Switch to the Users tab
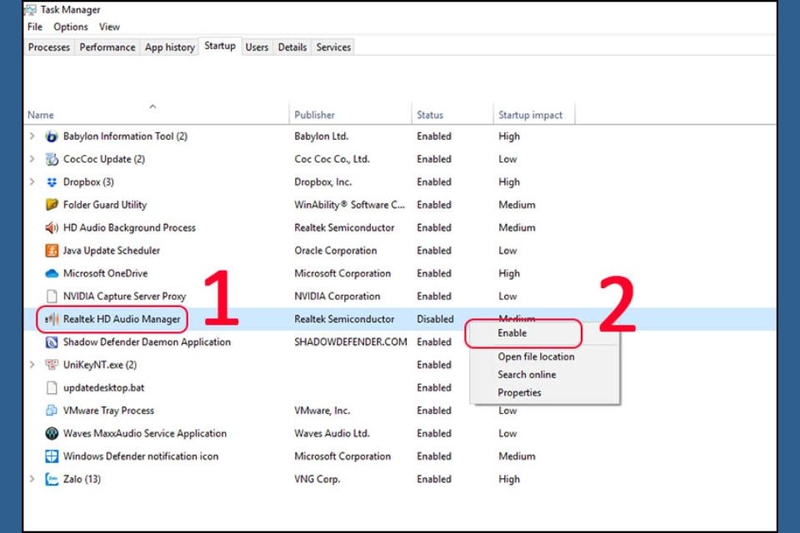 pyautogui.click(x=257, y=47)
